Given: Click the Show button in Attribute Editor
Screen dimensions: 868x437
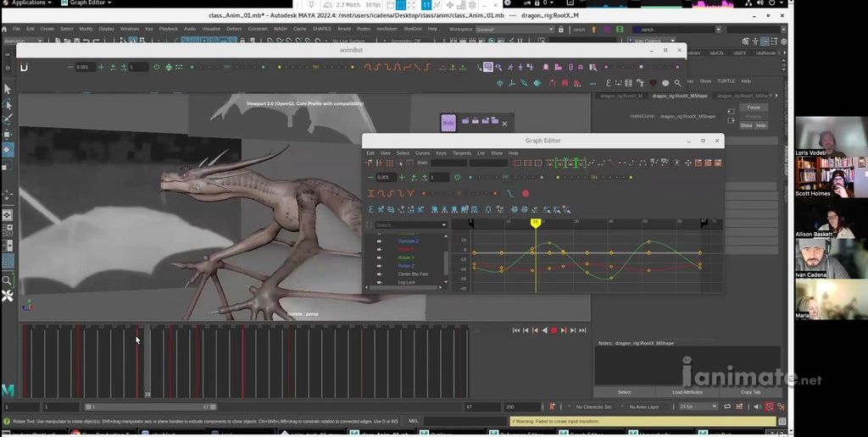Looking at the screenshot, I should coord(746,125).
